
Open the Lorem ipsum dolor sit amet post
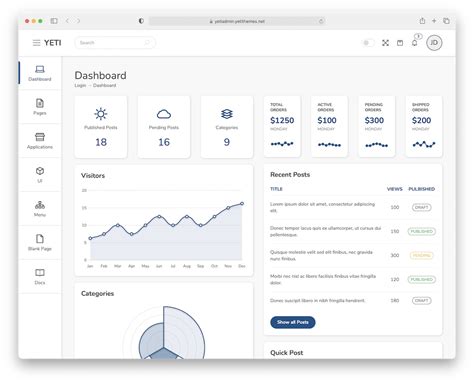[x=322, y=207]
